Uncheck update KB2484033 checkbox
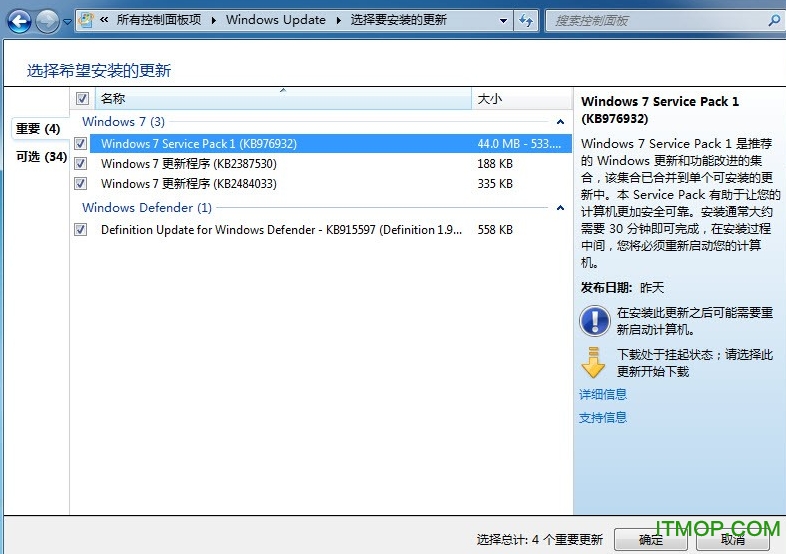This screenshot has height=554, width=786. tap(81, 184)
